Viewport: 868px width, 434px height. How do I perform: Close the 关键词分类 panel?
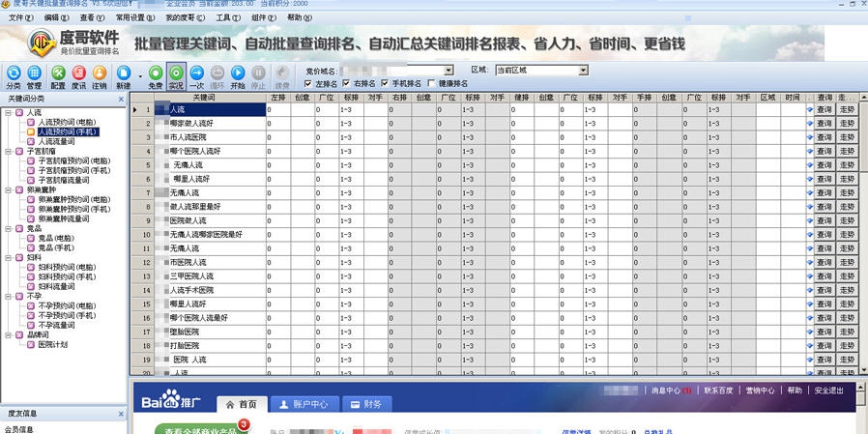coord(121,100)
